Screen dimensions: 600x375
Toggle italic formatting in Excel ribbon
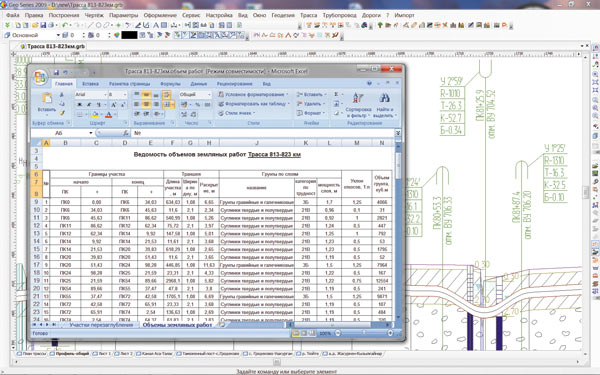point(89,104)
